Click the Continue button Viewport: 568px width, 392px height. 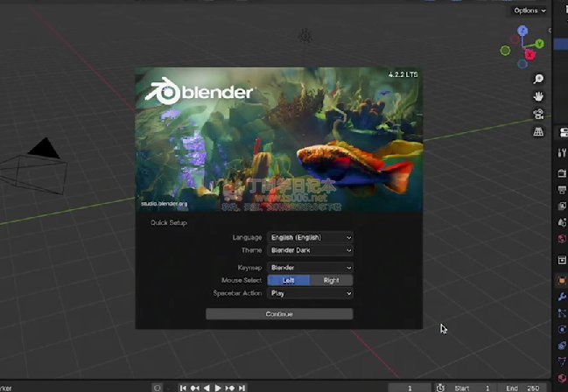tap(279, 314)
